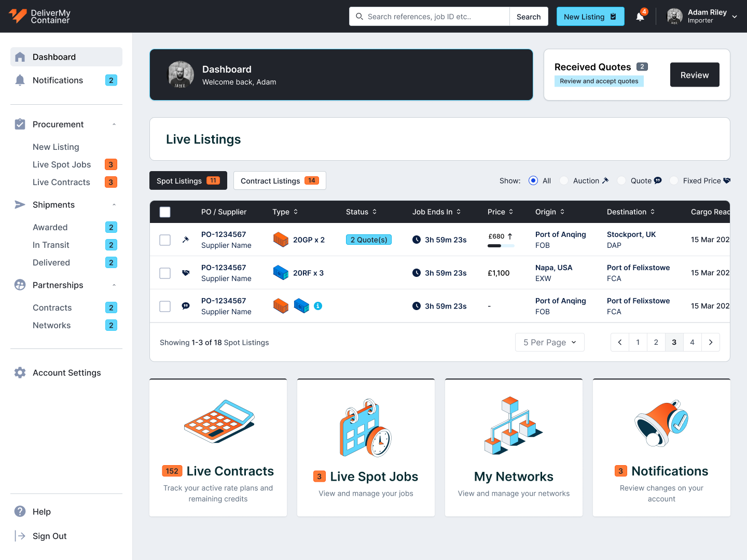Check the 20GP x 2 listing row checkbox
The image size is (747, 560).
pos(165,240)
